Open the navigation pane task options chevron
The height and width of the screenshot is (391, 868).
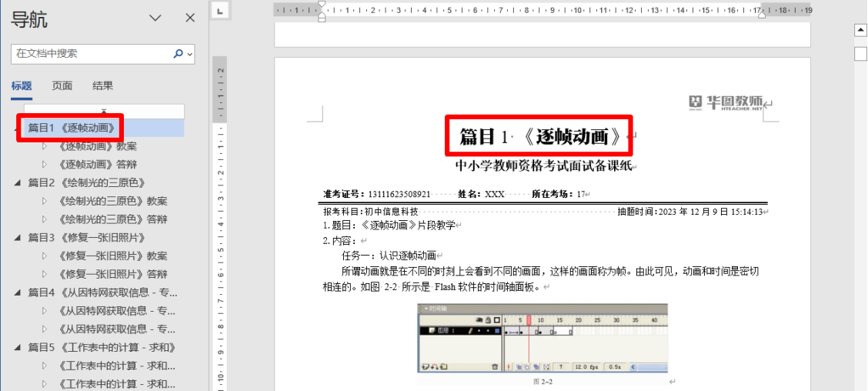tap(155, 18)
